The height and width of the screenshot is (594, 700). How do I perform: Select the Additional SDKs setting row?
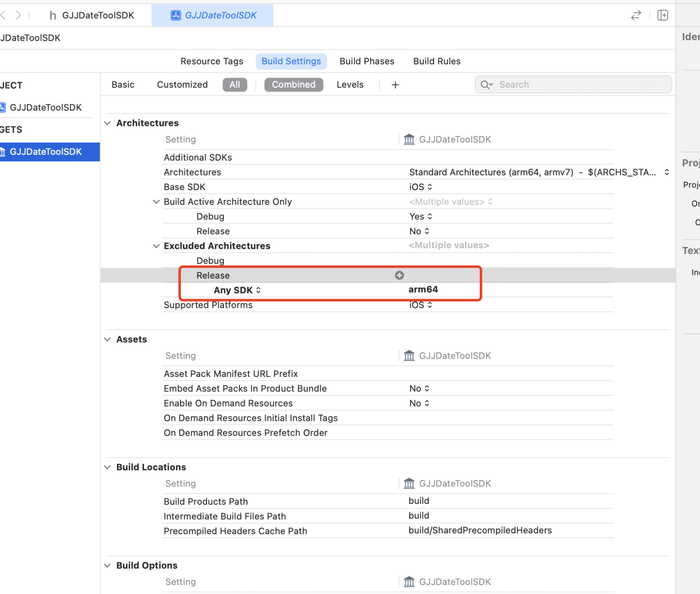pos(388,157)
